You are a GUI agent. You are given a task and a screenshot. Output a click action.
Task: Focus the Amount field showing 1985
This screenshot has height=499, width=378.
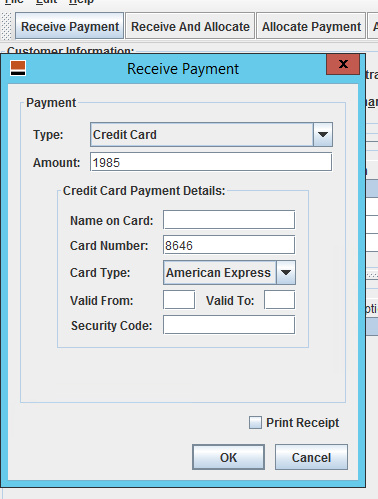tap(211, 162)
